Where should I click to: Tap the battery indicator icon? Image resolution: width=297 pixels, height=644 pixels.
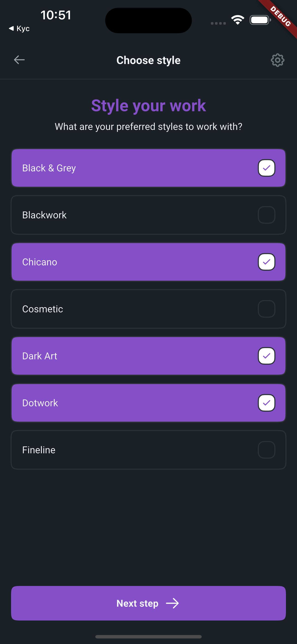pos(260,20)
